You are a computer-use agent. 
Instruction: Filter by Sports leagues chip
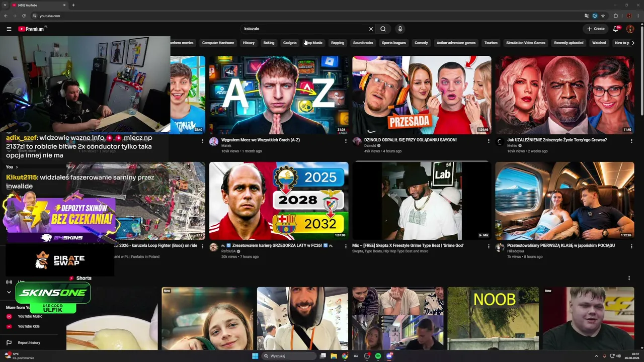click(x=393, y=43)
